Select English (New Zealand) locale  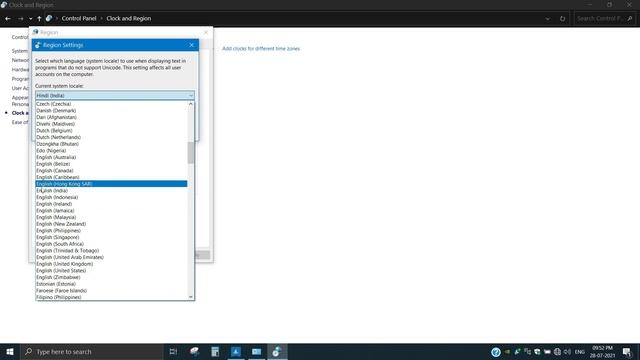click(x=111, y=224)
